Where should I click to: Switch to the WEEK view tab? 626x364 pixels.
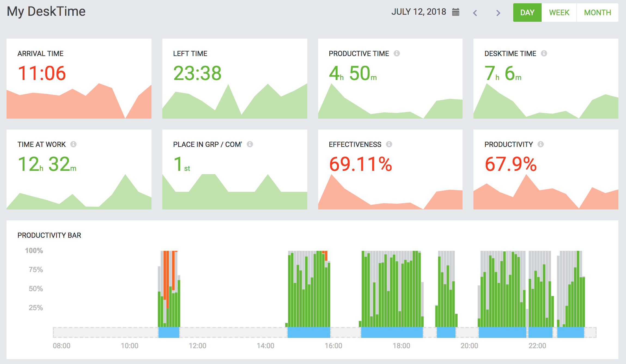tap(559, 13)
